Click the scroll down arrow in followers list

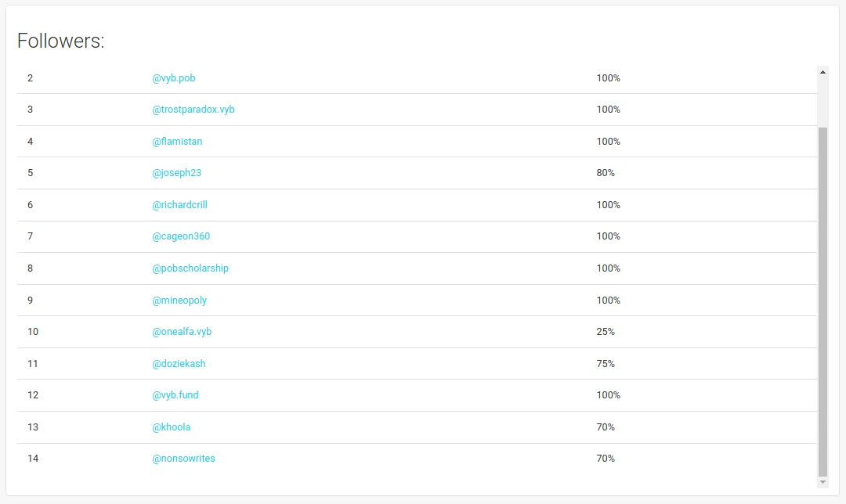(x=822, y=483)
